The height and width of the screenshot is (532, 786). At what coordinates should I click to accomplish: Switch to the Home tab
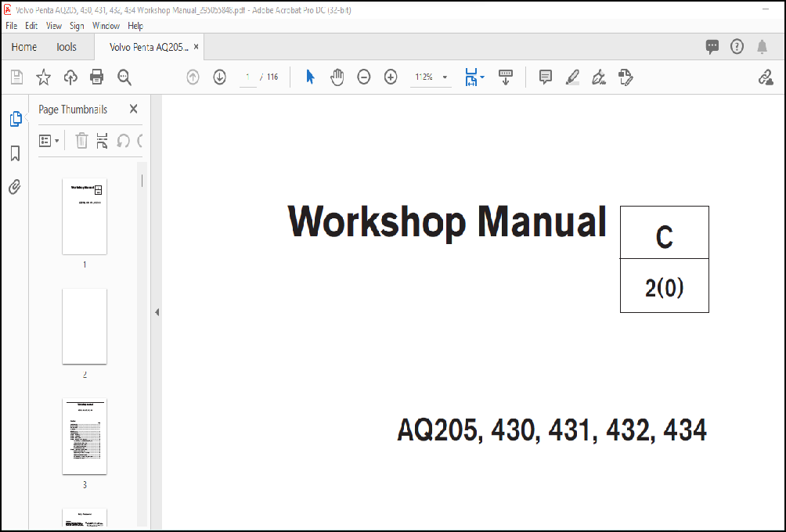24,47
